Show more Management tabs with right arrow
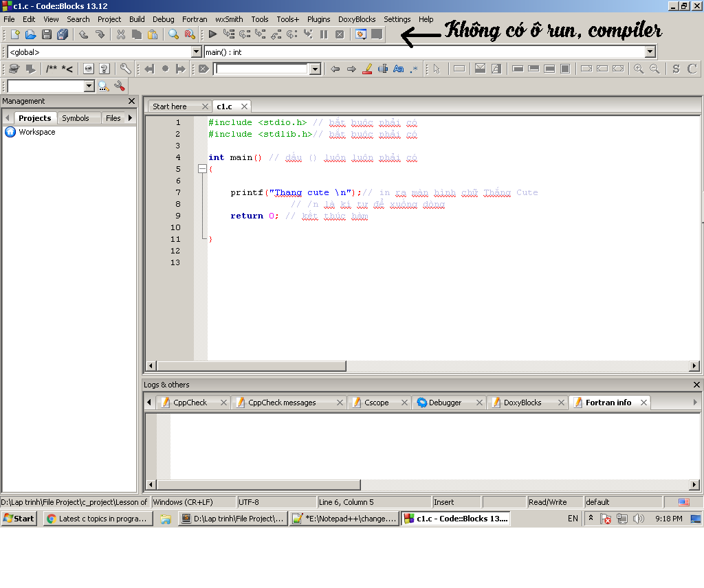The width and height of the screenshot is (704, 588). pos(130,118)
